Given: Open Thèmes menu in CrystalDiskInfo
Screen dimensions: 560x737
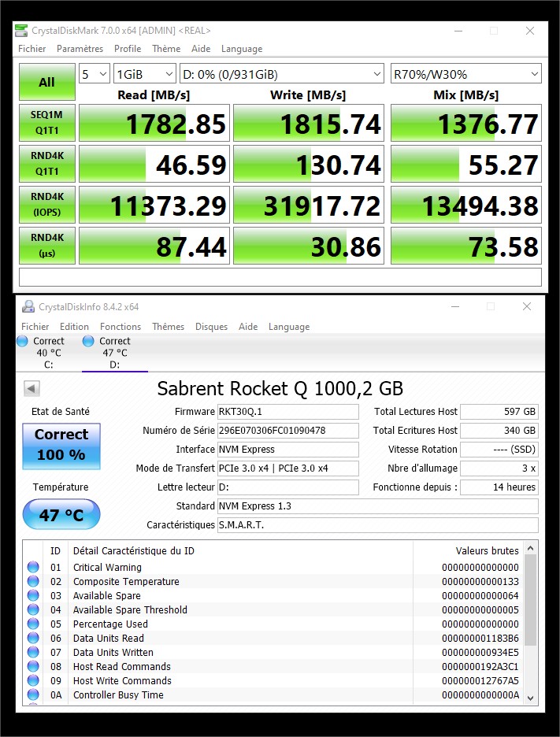Looking at the screenshot, I should (168, 326).
